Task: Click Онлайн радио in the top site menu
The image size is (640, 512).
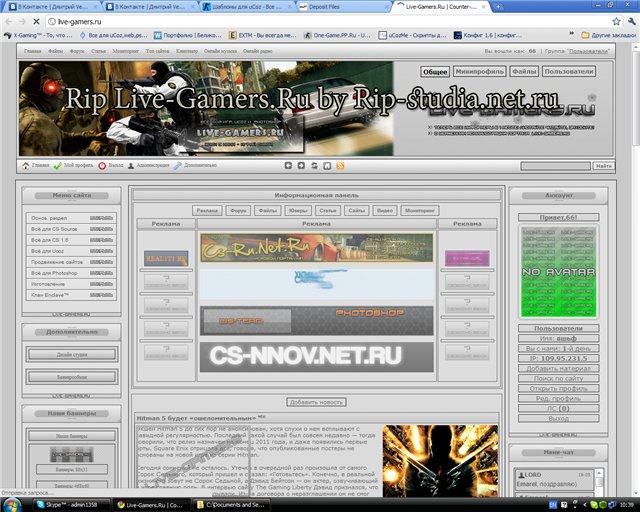Action: click(258, 51)
